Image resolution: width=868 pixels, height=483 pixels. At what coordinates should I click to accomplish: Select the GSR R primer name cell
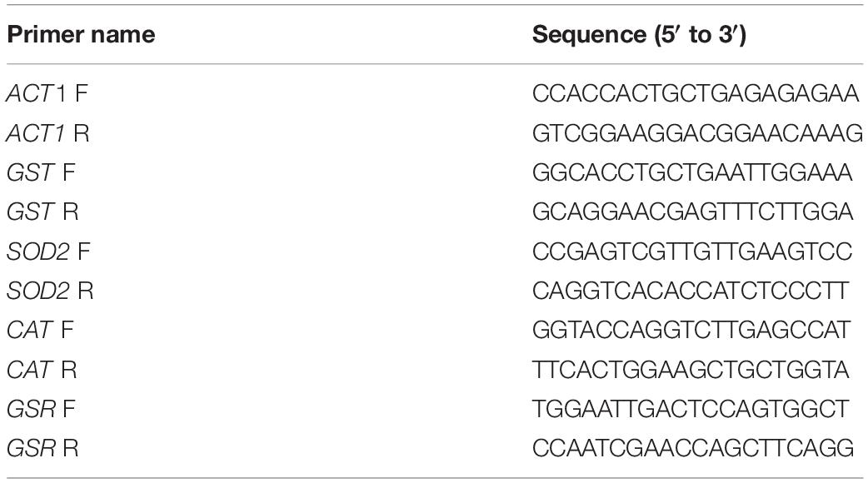(42, 449)
